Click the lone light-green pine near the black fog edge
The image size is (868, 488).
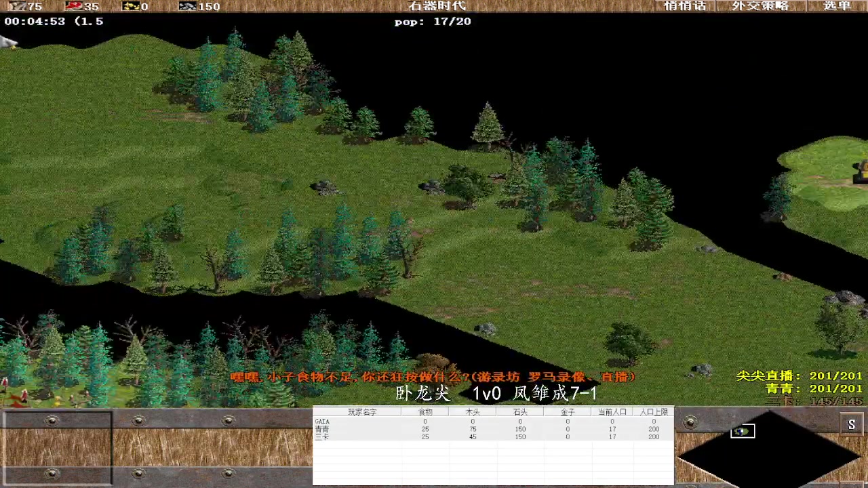pyautogui.click(x=488, y=126)
